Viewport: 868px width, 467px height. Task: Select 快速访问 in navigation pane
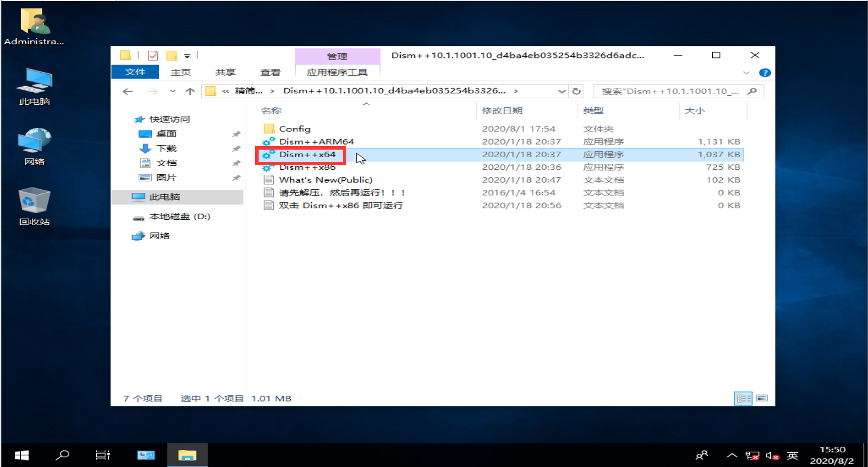[x=169, y=119]
